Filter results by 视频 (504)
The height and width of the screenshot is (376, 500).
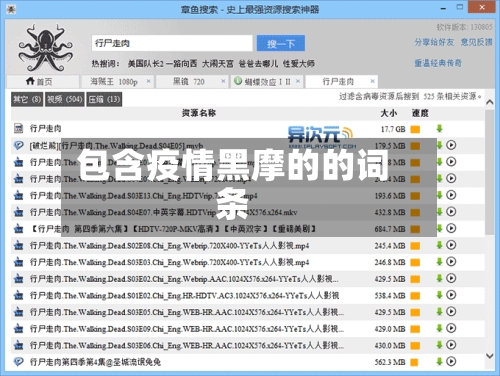click(x=65, y=99)
